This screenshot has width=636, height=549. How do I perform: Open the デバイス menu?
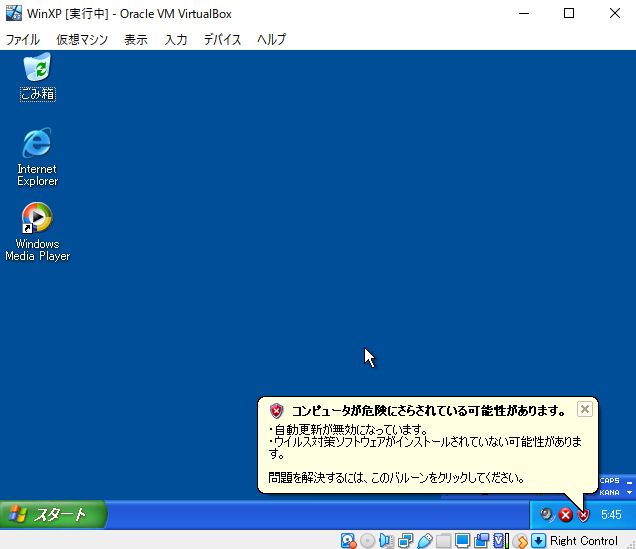[x=222, y=39]
